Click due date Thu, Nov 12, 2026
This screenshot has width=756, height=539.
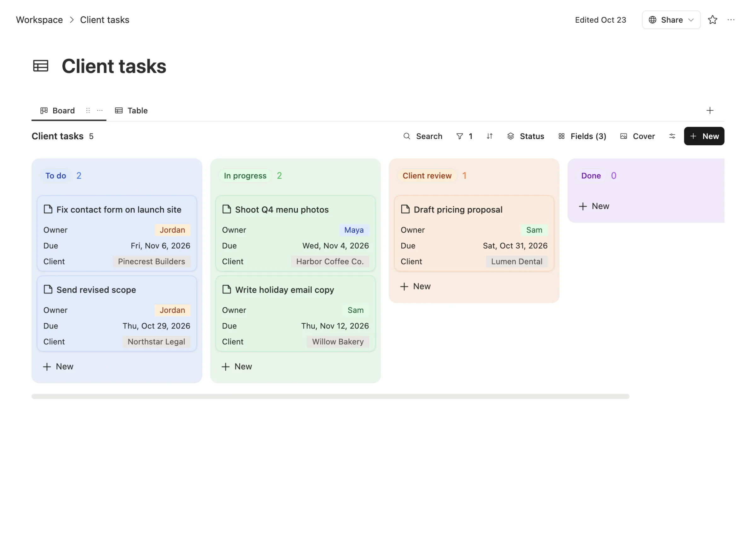point(335,326)
